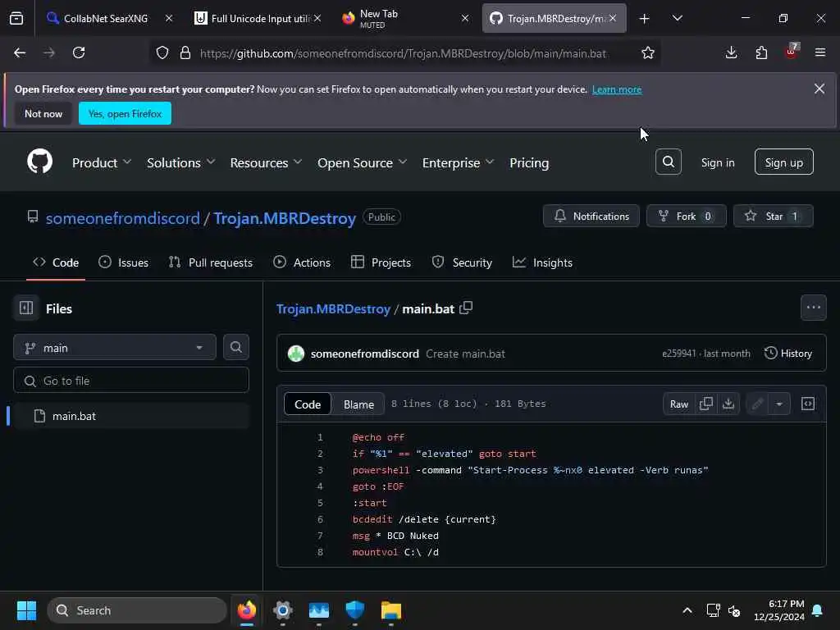Switch to CollabNet SearXNG browser tab
840x630 pixels.
point(106,18)
